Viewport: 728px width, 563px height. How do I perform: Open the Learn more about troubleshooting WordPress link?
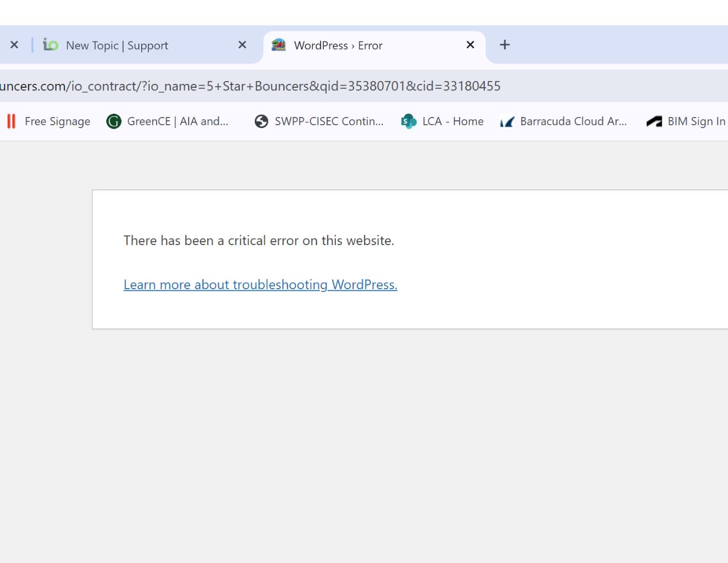260,285
